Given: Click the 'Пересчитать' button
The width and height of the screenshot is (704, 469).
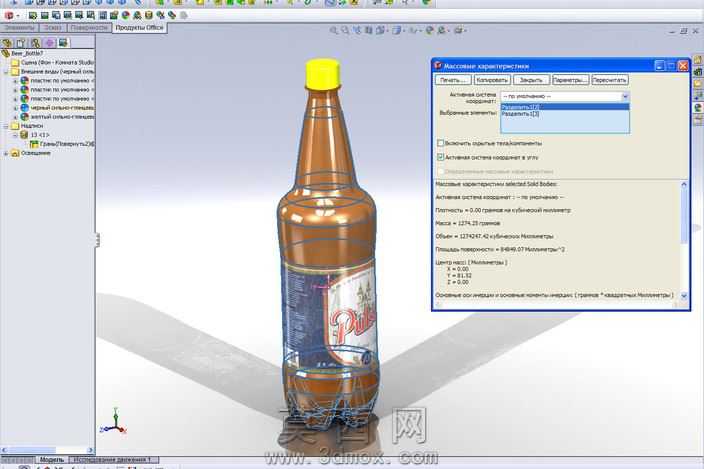Looking at the screenshot, I should 609,80.
